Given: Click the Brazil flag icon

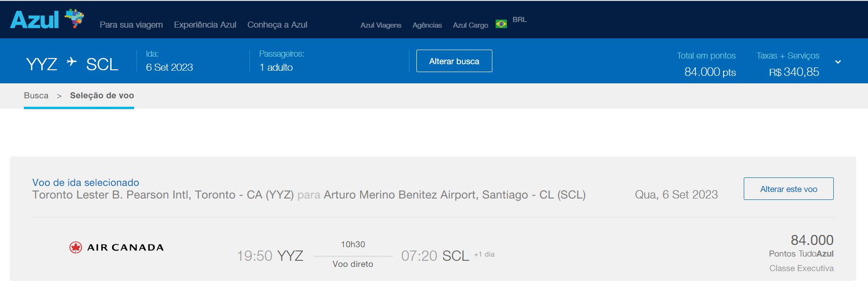Looking at the screenshot, I should coord(501,24).
